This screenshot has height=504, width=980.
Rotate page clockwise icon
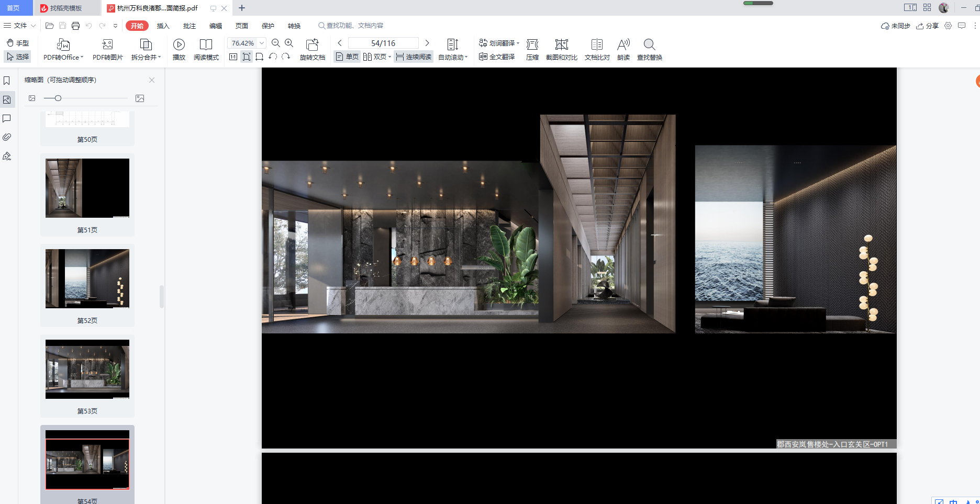point(286,57)
